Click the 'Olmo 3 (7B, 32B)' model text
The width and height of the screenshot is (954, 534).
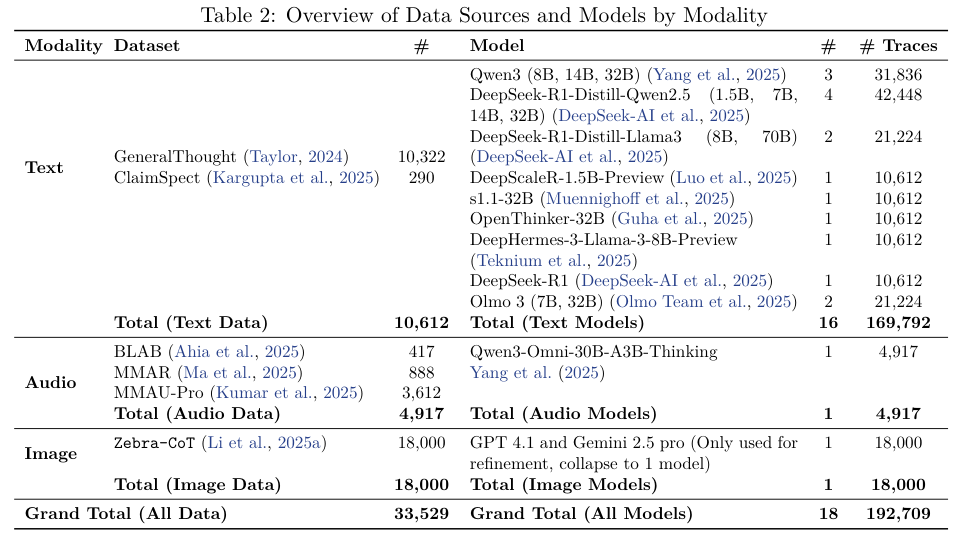coord(536,302)
